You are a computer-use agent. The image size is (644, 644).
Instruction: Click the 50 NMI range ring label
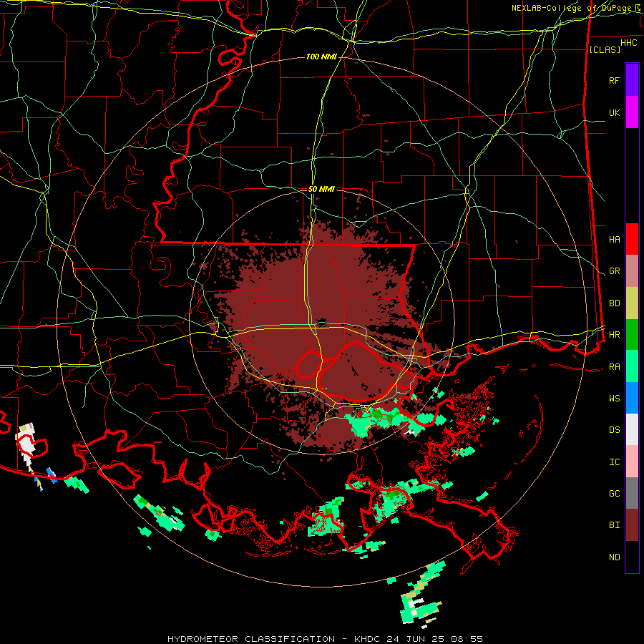coord(321,189)
